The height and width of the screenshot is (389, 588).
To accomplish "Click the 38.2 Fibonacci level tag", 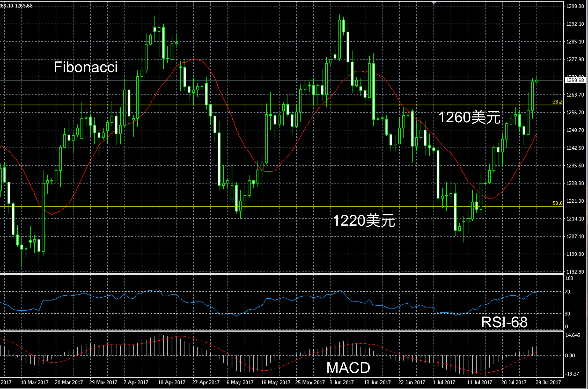I will (x=557, y=102).
